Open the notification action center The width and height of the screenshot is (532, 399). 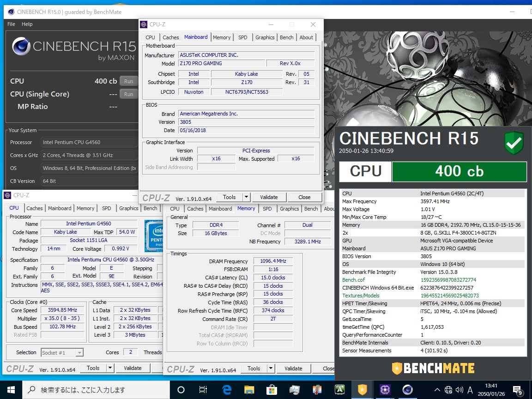518,390
